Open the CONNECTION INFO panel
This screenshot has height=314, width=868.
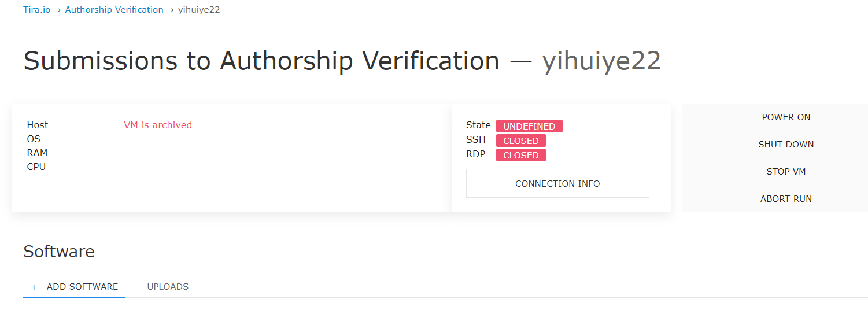click(x=557, y=183)
